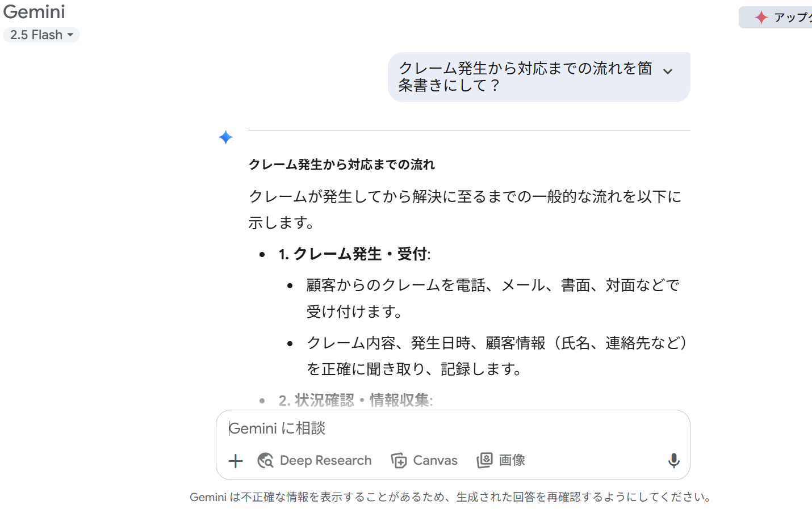Click heading 'クレーム発生から対応までの流れ'
The width and height of the screenshot is (812, 509).
(x=342, y=165)
